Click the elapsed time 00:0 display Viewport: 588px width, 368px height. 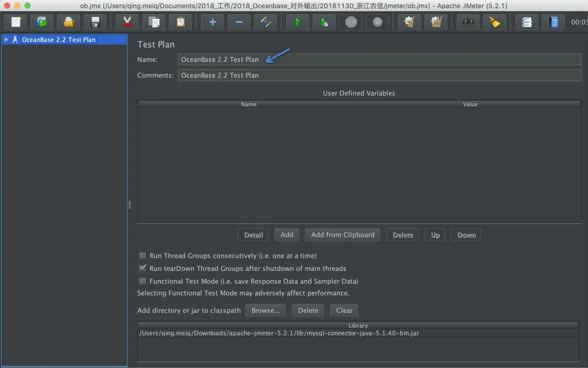pos(579,22)
